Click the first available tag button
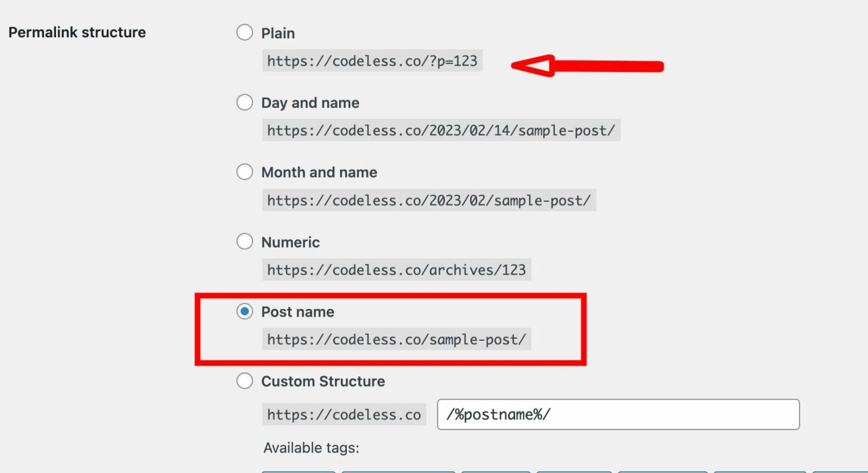 coord(298,471)
